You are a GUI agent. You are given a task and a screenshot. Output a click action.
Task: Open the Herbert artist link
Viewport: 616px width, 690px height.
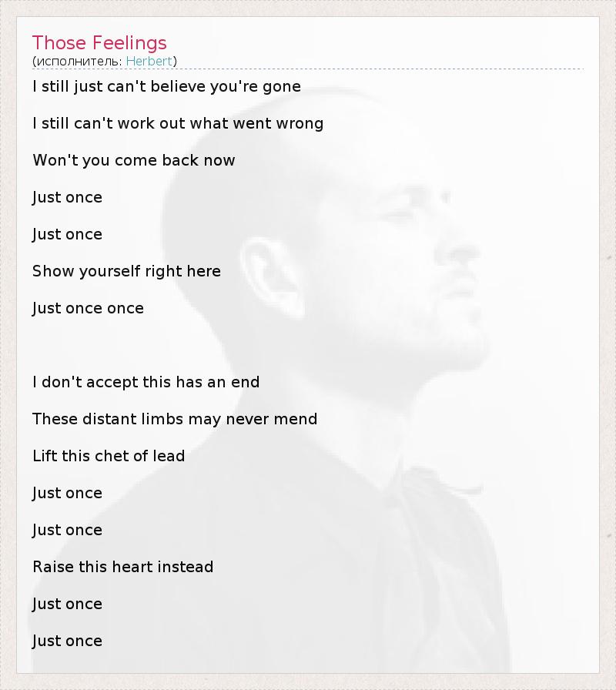point(149,61)
